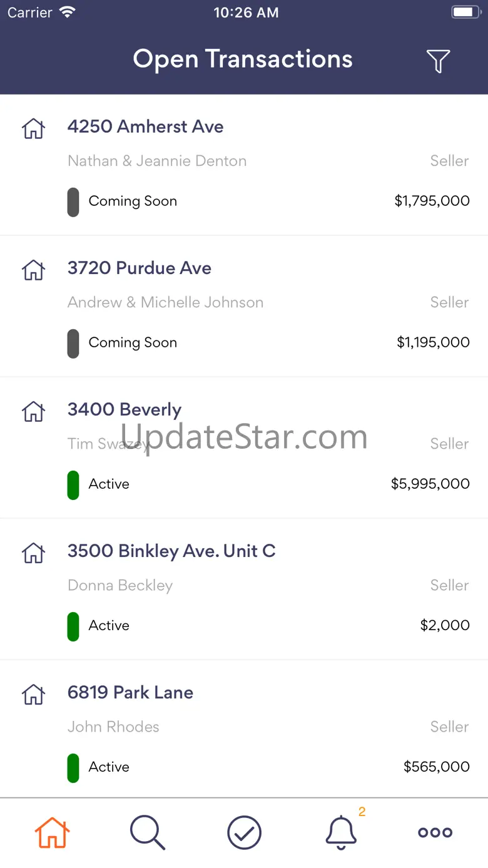Open the More options dots

[x=435, y=832]
